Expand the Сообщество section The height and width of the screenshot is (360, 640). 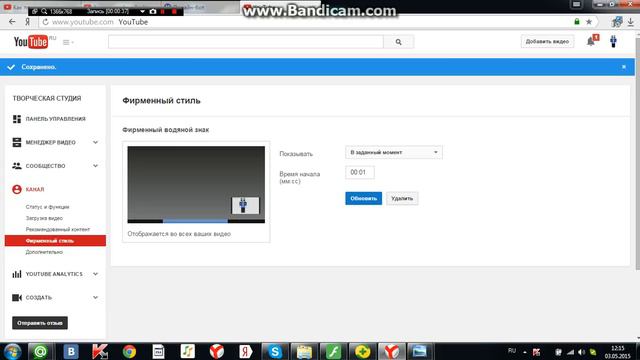point(95,166)
